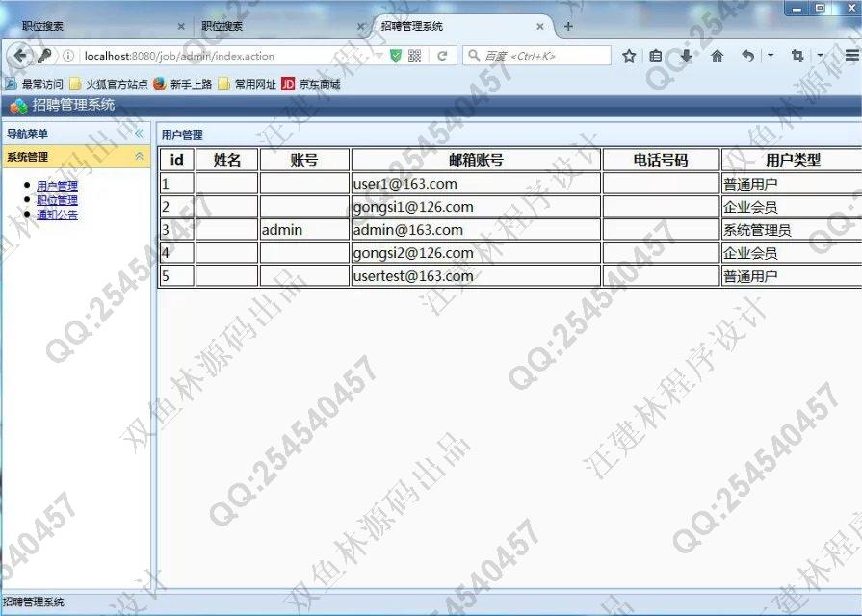Click the id column header
This screenshot has height=616, width=862.
click(177, 160)
